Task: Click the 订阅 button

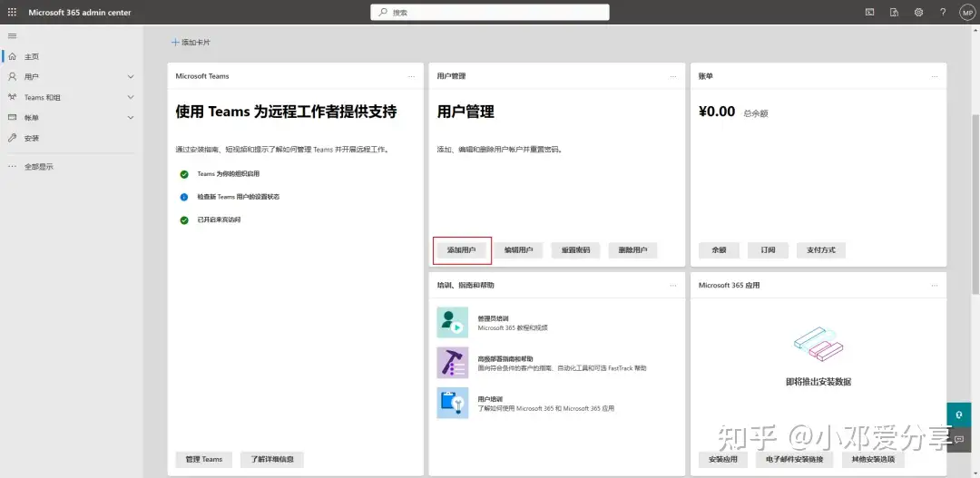Action: coord(769,250)
